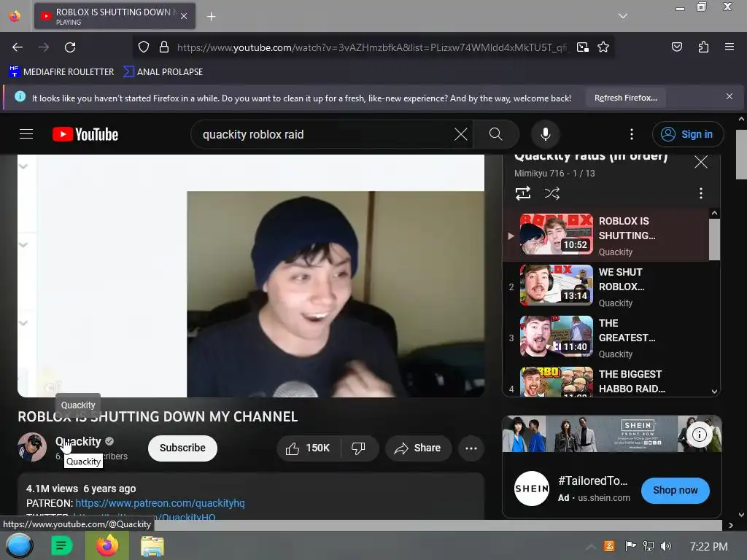Open the Start menu orb
This screenshot has height=560, width=747.
pyautogui.click(x=20, y=545)
